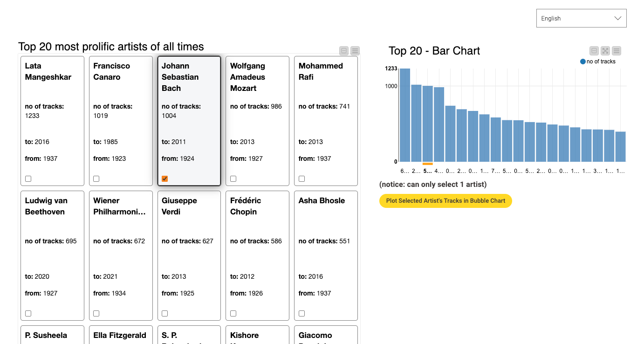Click the 'Ludwig van Beethoven' artist name

[46, 206]
